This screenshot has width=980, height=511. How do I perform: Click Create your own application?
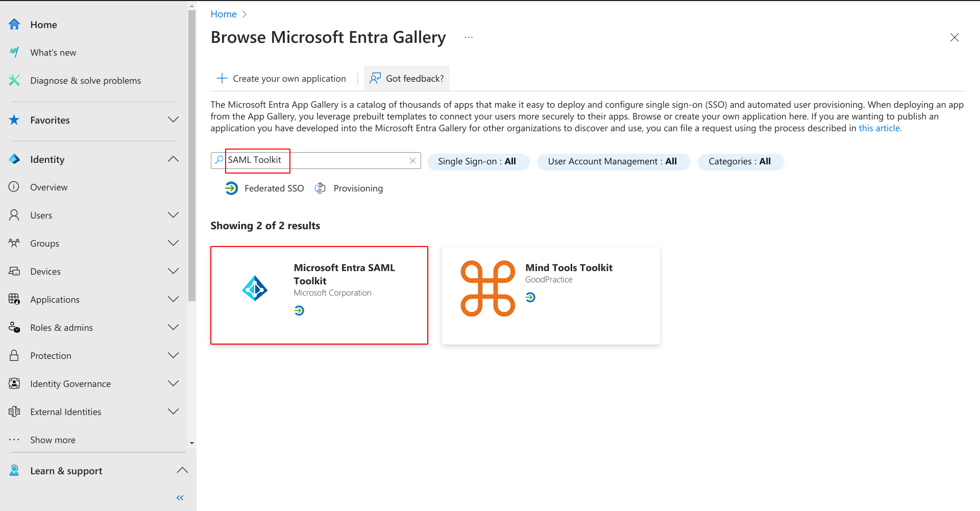click(281, 78)
